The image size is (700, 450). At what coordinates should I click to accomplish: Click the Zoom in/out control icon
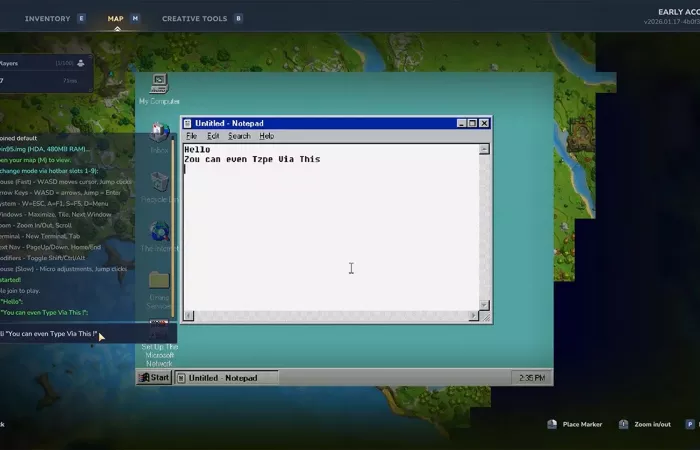(624, 424)
